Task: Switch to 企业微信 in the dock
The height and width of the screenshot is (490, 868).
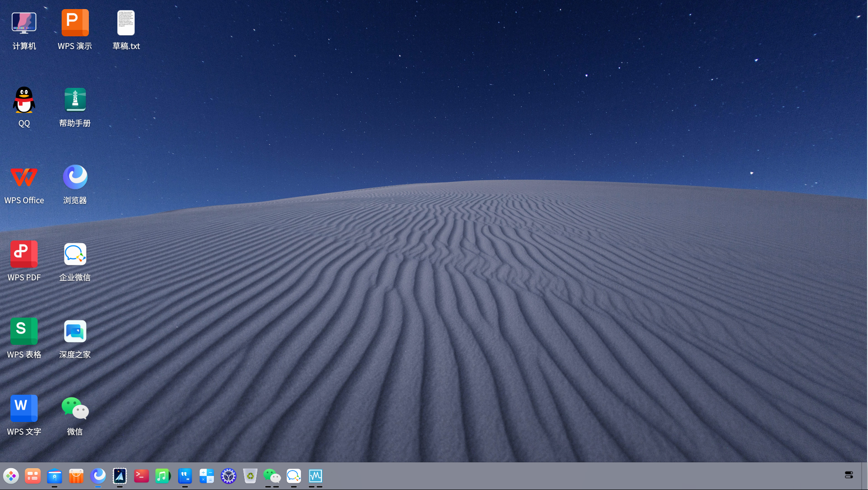Action: coord(294,476)
